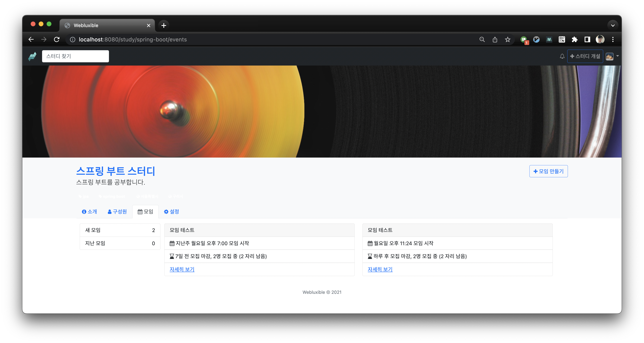The width and height of the screenshot is (644, 343).
Task: Expand the tab search chevron
Action: pyautogui.click(x=613, y=25)
